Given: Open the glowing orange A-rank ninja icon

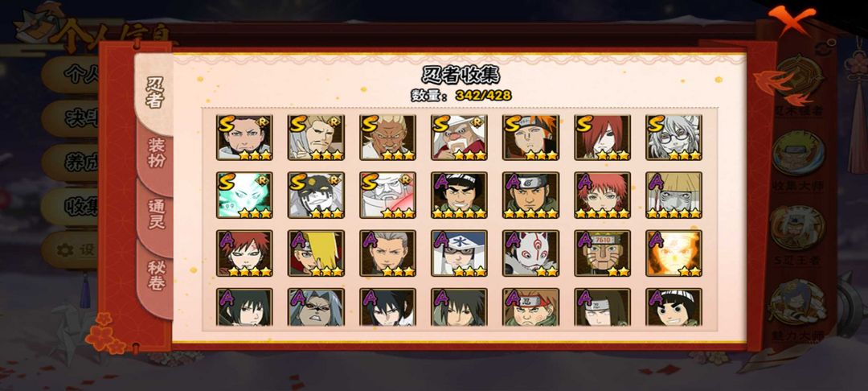Looking at the screenshot, I should coord(674,253).
